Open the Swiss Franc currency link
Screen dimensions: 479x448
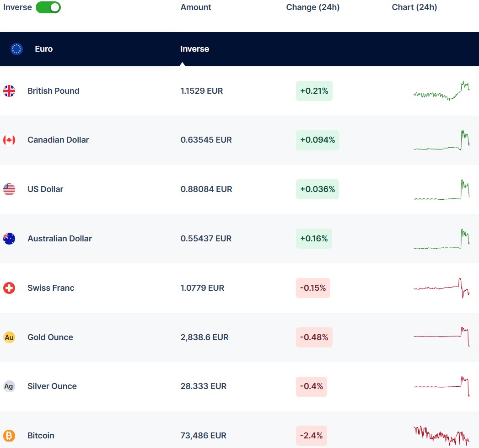click(x=50, y=288)
